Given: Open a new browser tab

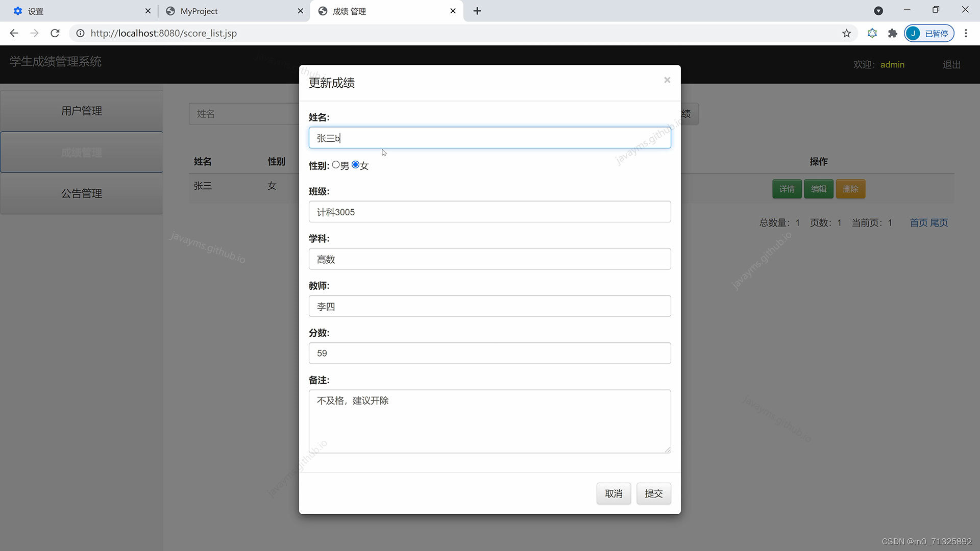Looking at the screenshot, I should (x=477, y=11).
